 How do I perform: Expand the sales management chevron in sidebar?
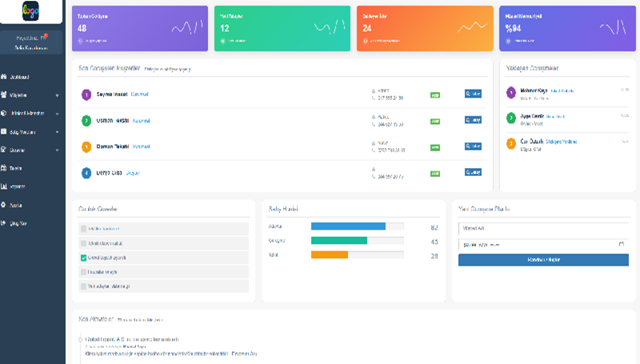click(x=57, y=132)
